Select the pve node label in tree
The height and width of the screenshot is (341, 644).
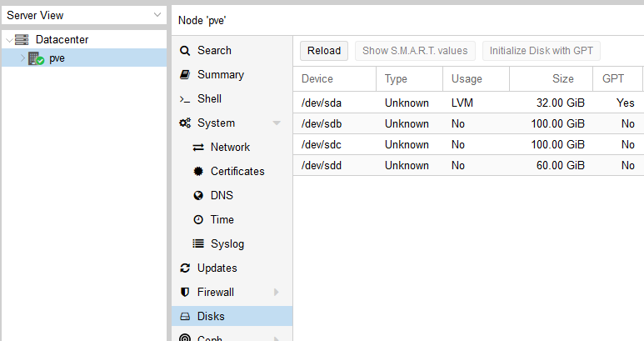[57, 58]
